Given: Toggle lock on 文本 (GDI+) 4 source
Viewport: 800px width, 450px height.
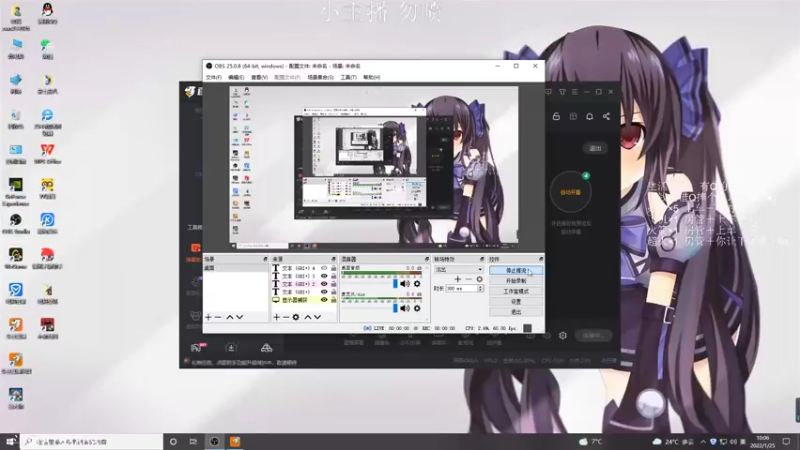Looking at the screenshot, I should 334,268.
